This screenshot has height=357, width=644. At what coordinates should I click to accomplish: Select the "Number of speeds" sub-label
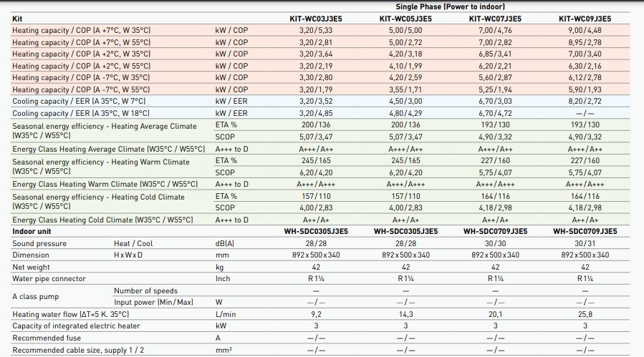click(x=145, y=290)
